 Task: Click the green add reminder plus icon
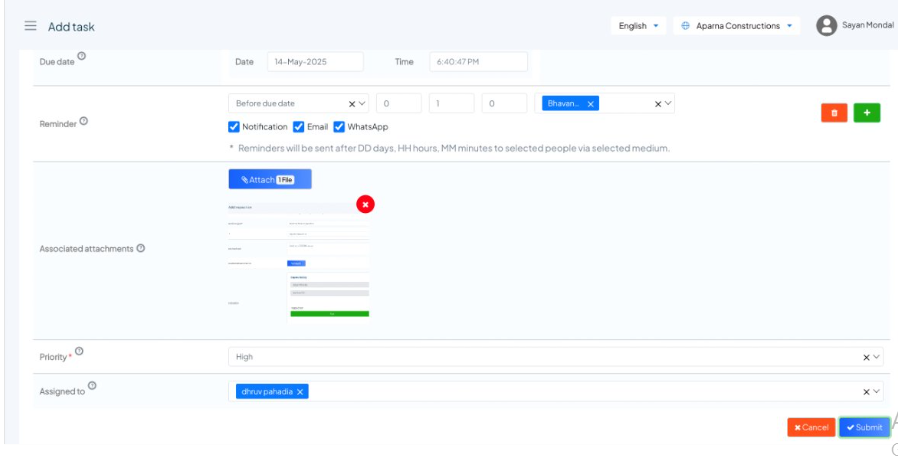pos(867,113)
